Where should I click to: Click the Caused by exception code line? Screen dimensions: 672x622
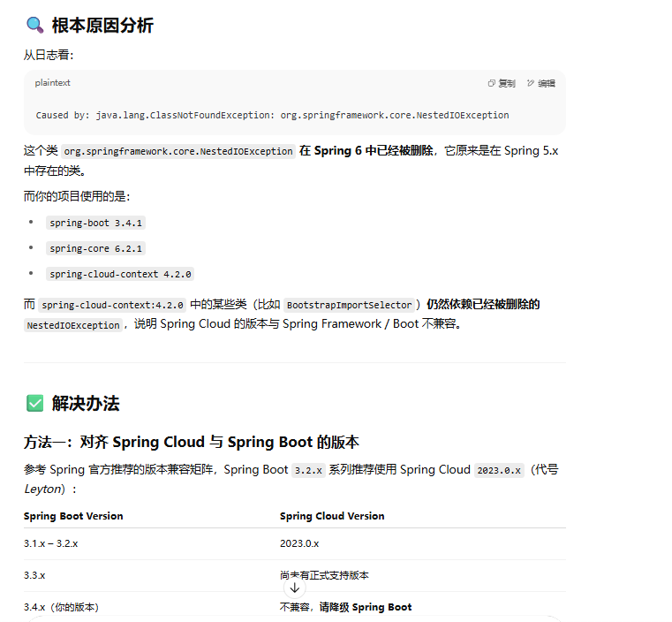tap(272, 115)
